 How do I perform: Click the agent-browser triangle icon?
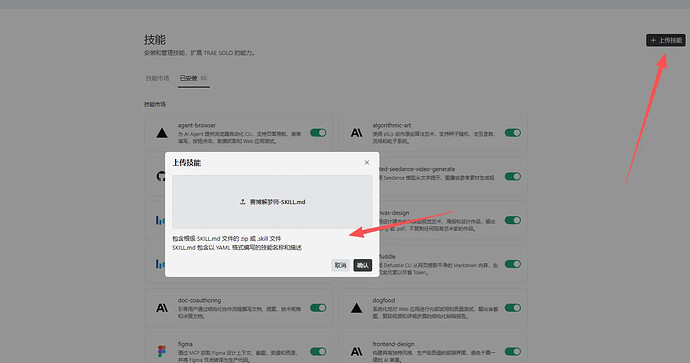pyautogui.click(x=162, y=133)
